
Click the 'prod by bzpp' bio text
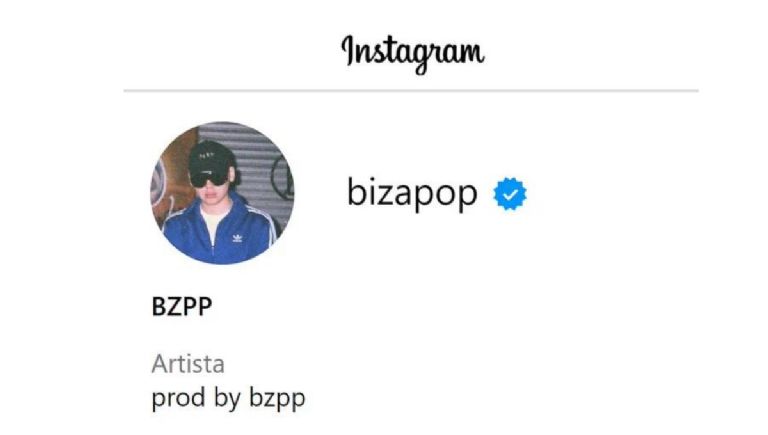coord(228,398)
